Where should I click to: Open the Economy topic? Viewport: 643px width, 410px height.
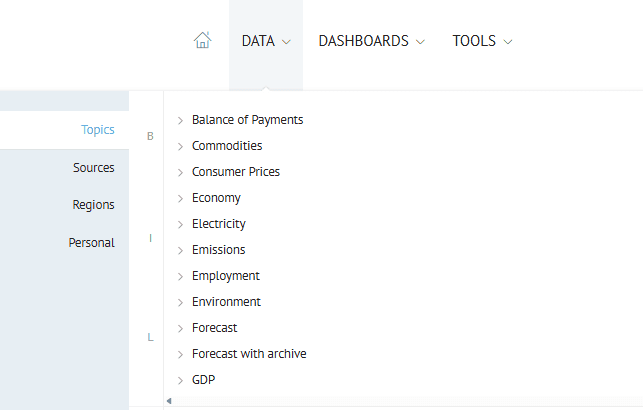click(x=216, y=198)
